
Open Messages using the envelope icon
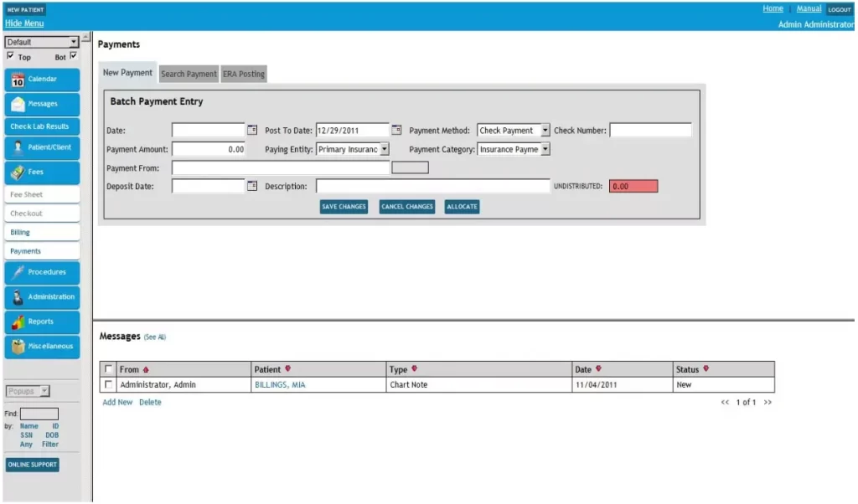pyautogui.click(x=42, y=104)
